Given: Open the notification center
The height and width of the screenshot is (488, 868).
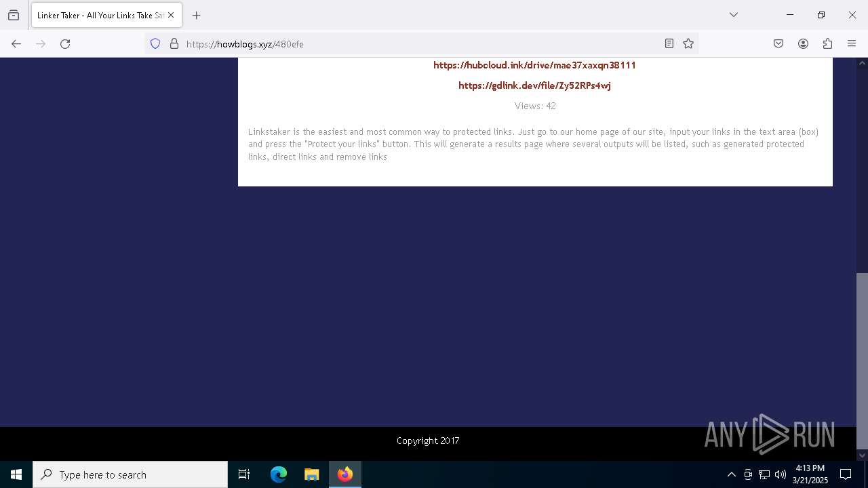Looking at the screenshot, I should point(846,474).
